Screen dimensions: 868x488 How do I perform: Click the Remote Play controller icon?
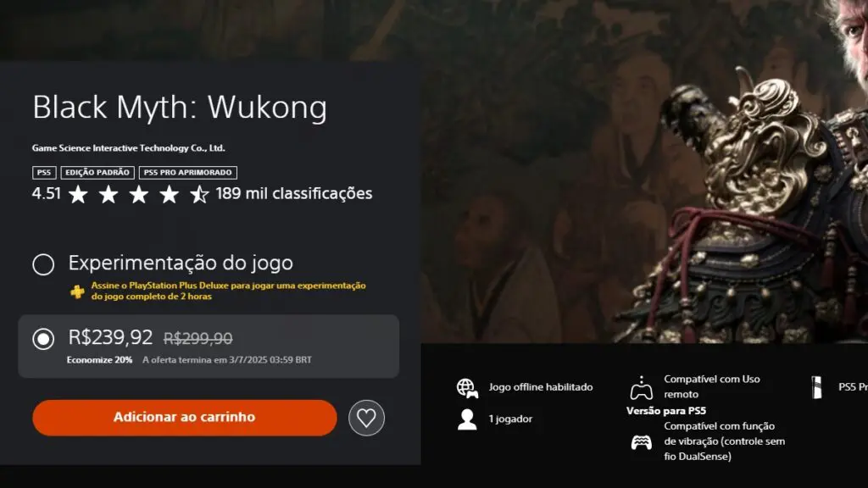tap(641, 387)
